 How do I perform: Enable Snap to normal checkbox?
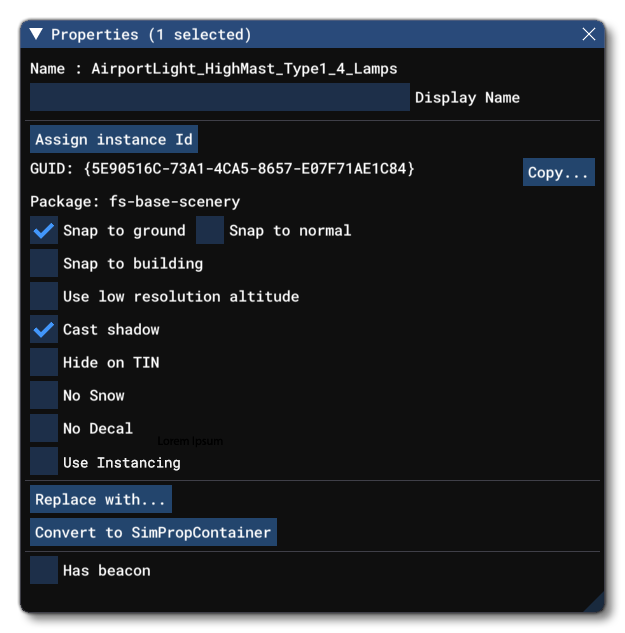click(x=210, y=230)
